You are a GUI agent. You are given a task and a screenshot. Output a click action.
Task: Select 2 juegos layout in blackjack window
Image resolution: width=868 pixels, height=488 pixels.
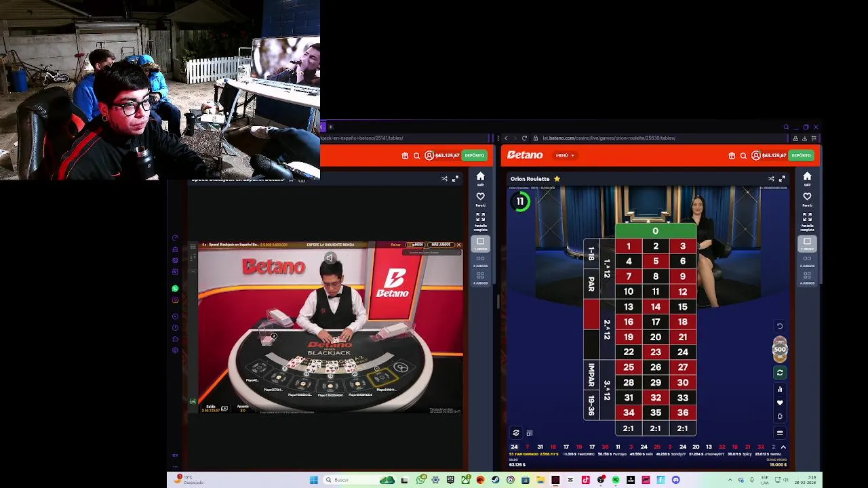(480, 260)
